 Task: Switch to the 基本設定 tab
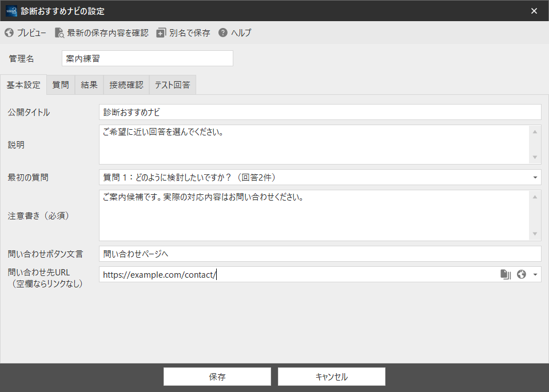point(23,85)
